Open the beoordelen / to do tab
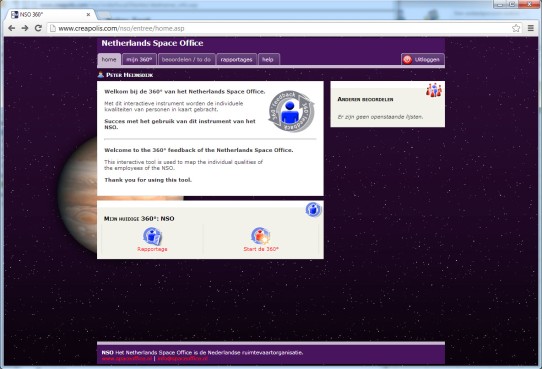This screenshot has width=542, height=369. coord(186,59)
